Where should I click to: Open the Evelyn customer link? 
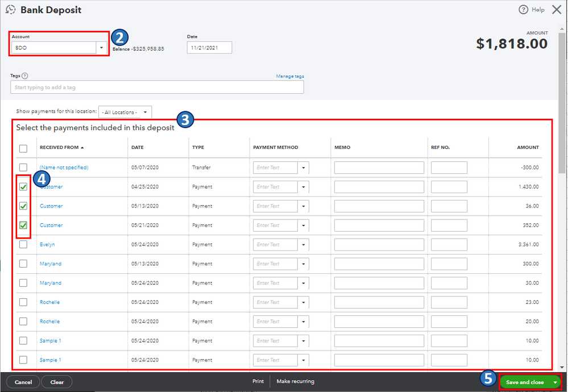pos(47,244)
